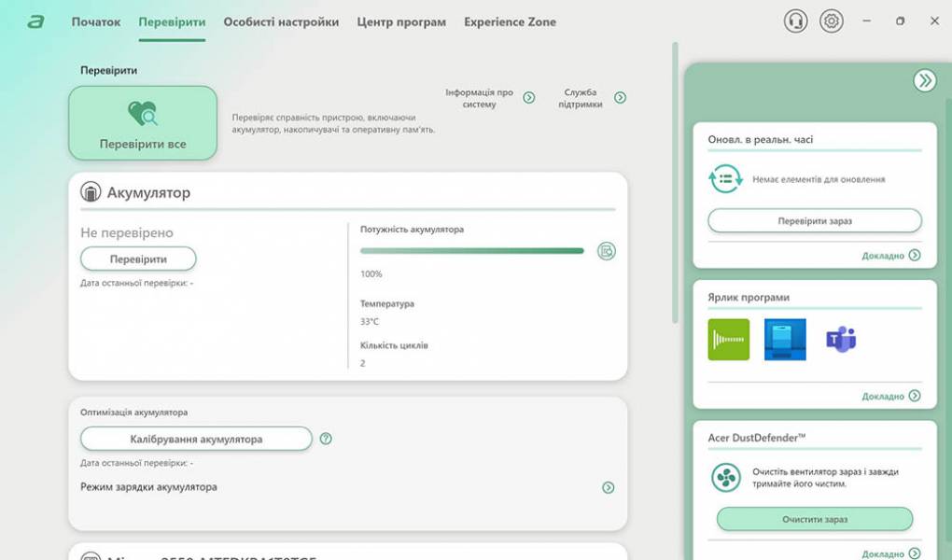The height and width of the screenshot is (560, 952).
Task: Go to the Experience Zone tab
Action: pyautogui.click(x=510, y=21)
